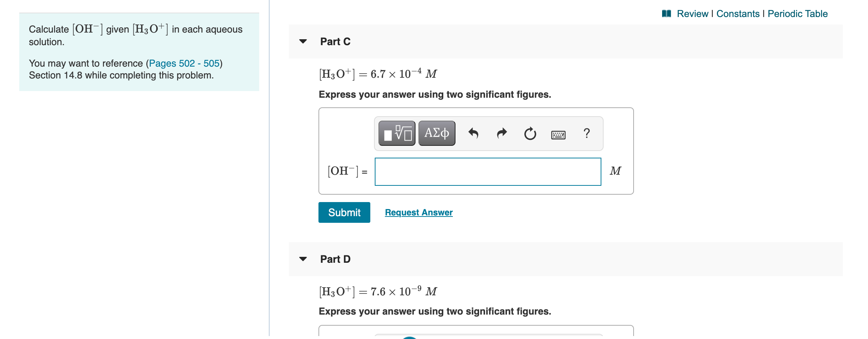Click the Part C heading text
Screen dimensions: 868x339
point(335,41)
